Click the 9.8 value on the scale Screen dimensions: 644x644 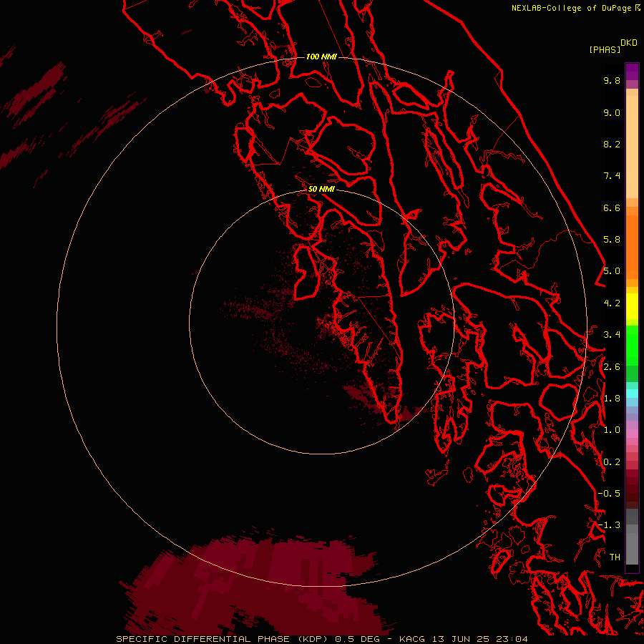pyautogui.click(x=612, y=80)
